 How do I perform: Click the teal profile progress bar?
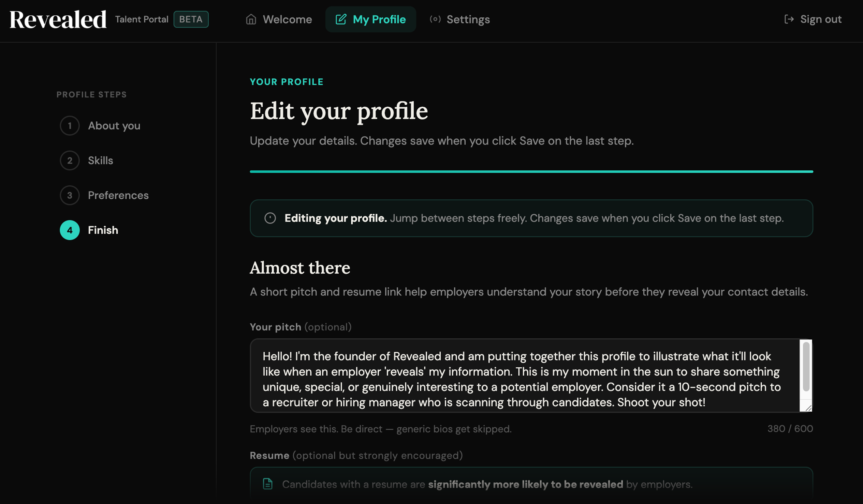pyautogui.click(x=531, y=172)
